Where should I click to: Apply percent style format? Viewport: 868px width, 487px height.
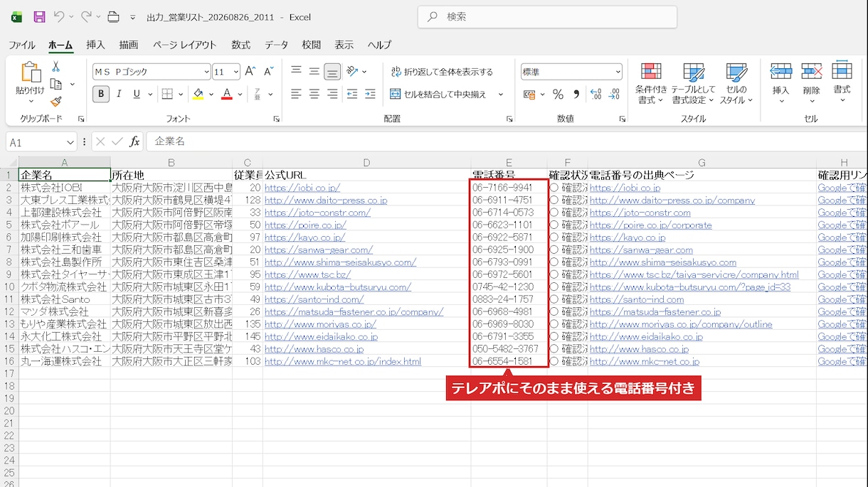point(558,94)
